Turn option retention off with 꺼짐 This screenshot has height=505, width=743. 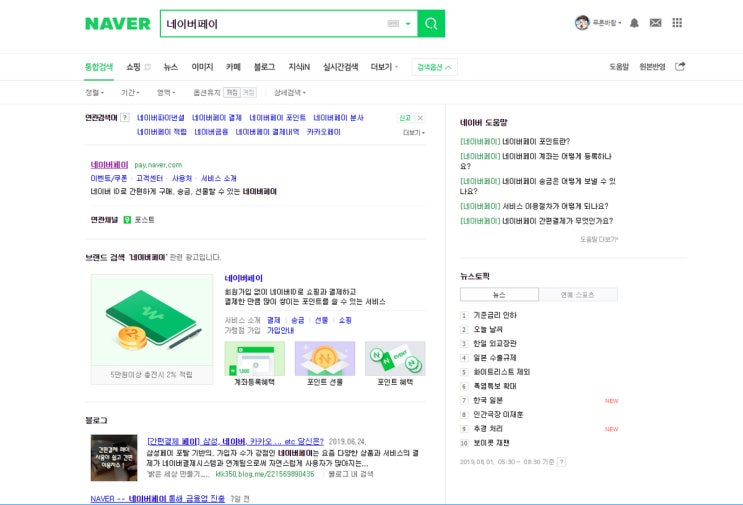(x=232, y=92)
